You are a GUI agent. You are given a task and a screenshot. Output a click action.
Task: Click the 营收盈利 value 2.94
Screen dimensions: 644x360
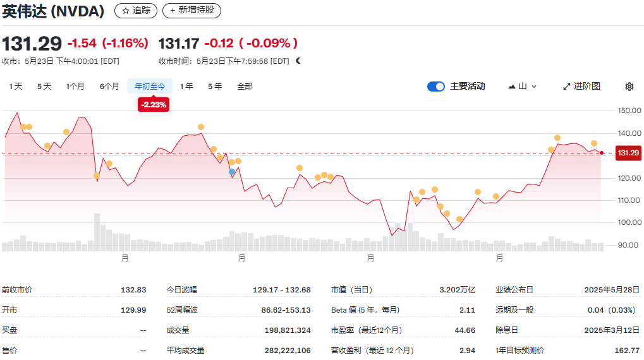468,351
